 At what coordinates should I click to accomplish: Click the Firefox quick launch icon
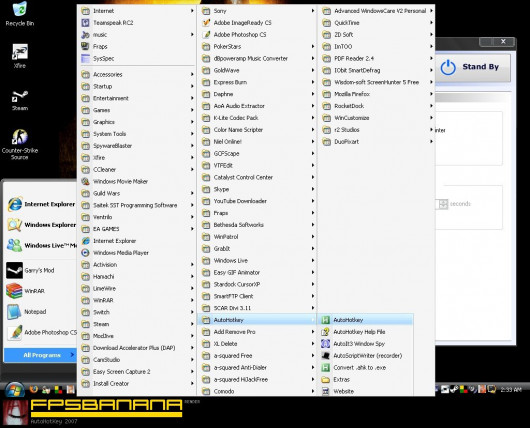(33, 389)
